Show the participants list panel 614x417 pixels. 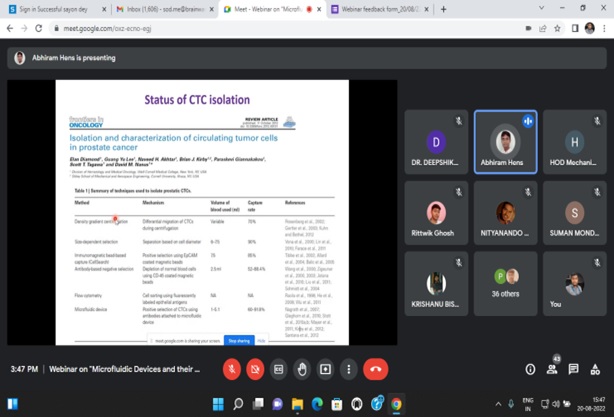[551, 369]
